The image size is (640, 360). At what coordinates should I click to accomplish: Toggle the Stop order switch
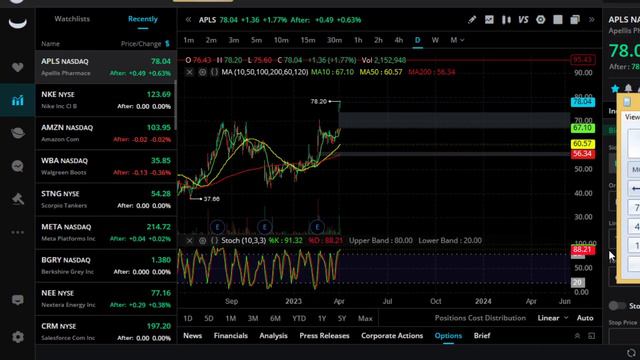pyautogui.click(x=617, y=306)
